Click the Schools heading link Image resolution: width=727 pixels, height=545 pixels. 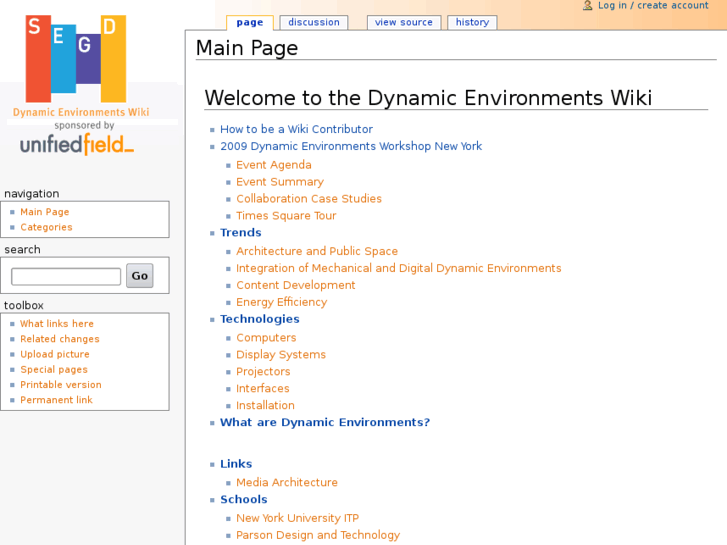[x=243, y=500]
